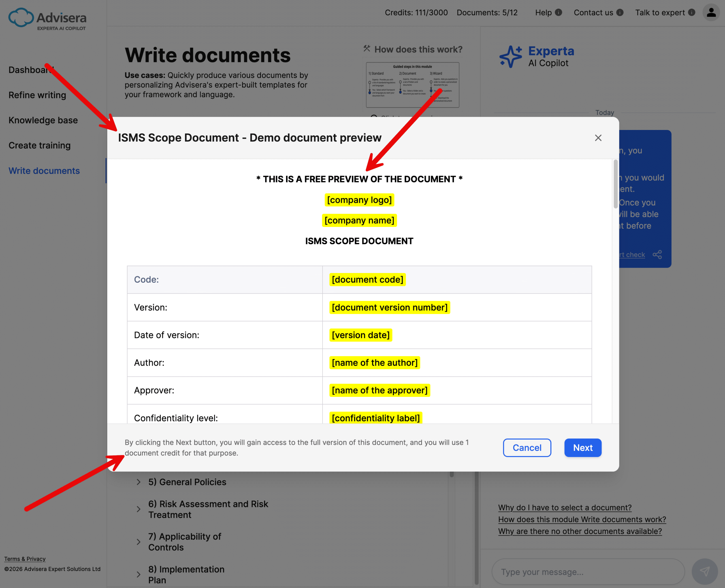Click "Why are there no other documents available?"
Viewport: 725px width, 588px height.
(580, 531)
